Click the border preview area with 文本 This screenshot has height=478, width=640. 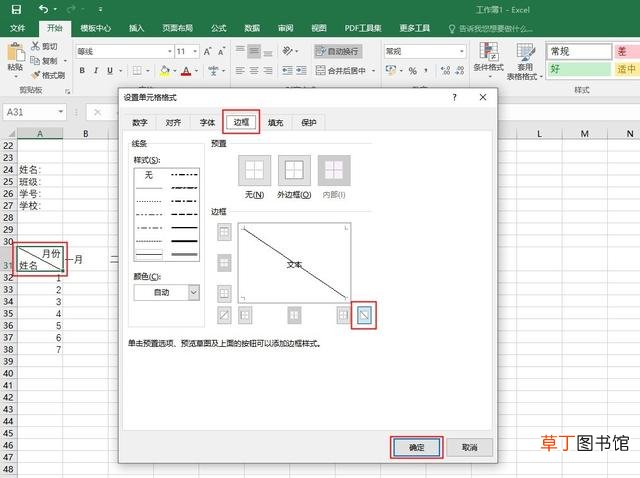click(x=294, y=262)
